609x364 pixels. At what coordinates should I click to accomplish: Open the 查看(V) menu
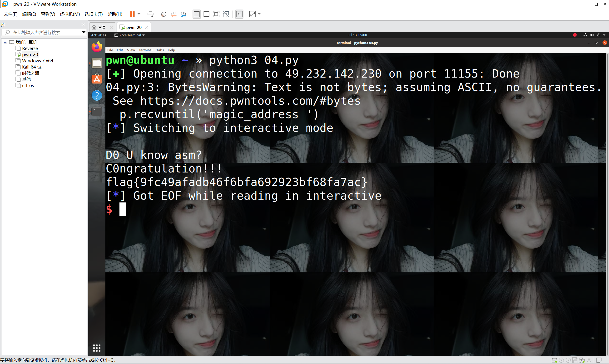click(x=48, y=14)
